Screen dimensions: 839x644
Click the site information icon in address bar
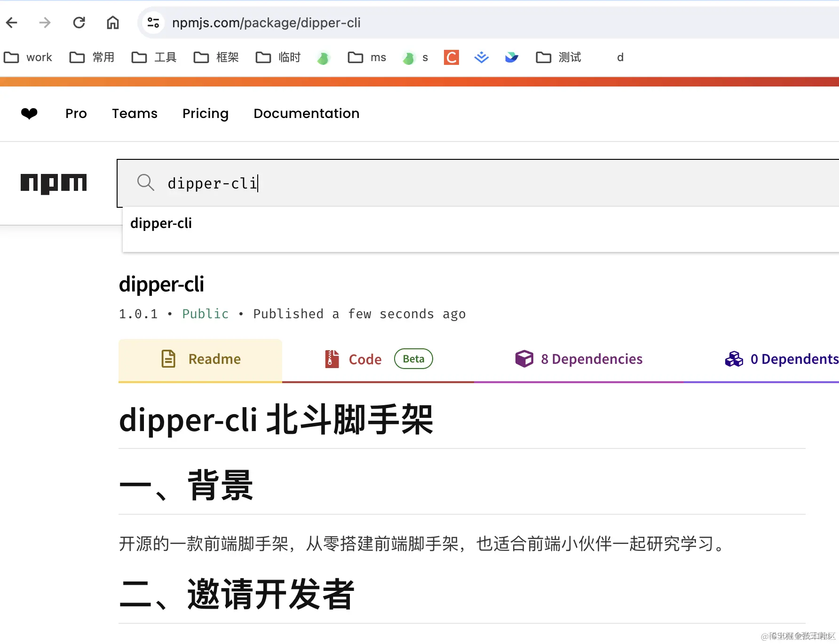(152, 22)
